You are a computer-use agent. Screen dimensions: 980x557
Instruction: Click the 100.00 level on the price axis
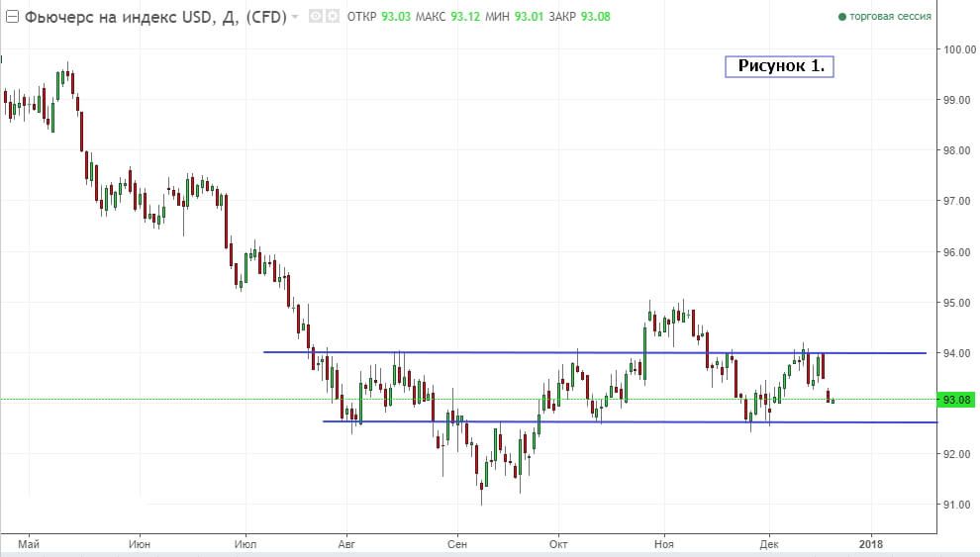[957, 49]
